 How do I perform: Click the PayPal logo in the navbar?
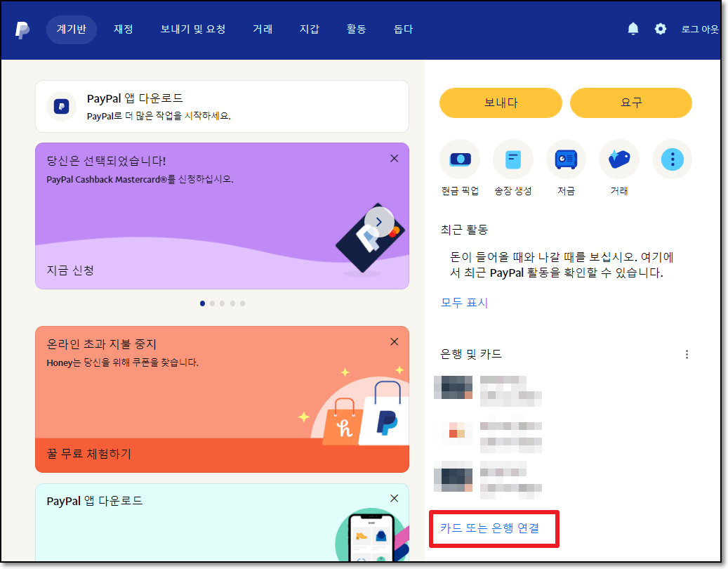coord(22,30)
